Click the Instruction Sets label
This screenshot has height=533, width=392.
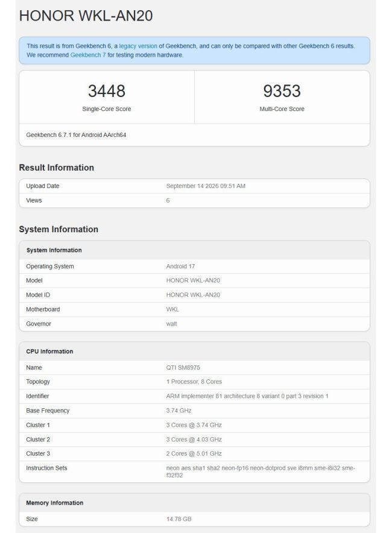(x=46, y=468)
